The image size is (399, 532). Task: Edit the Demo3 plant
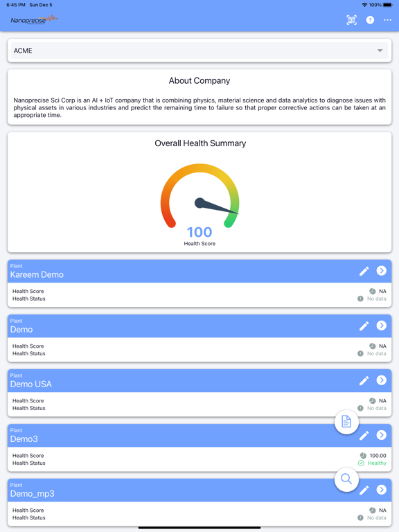pyautogui.click(x=364, y=435)
